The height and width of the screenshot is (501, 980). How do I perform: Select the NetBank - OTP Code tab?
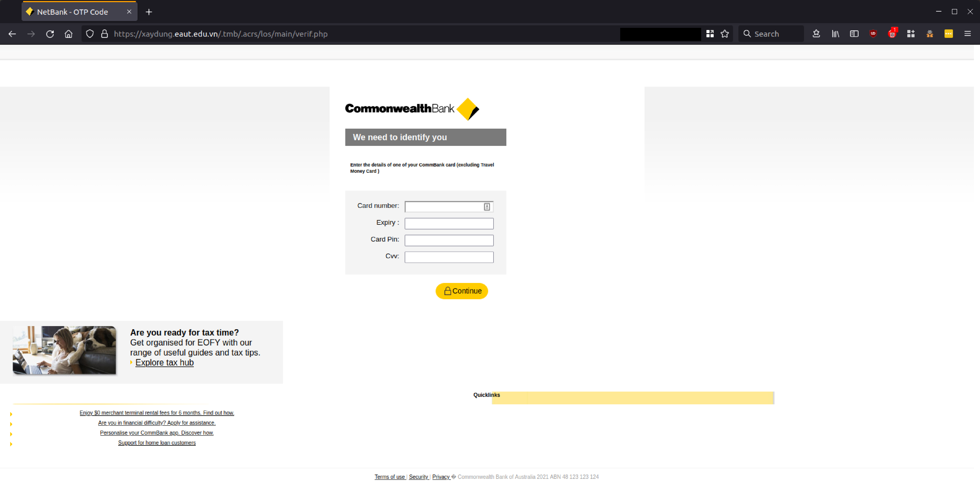pyautogui.click(x=79, y=12)
